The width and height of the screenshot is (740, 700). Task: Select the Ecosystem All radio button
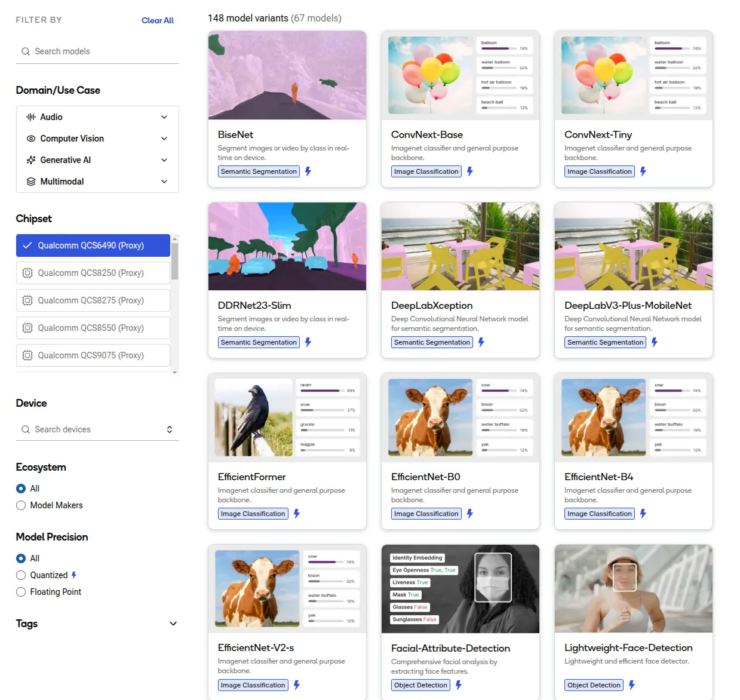(x=21, y=489)
